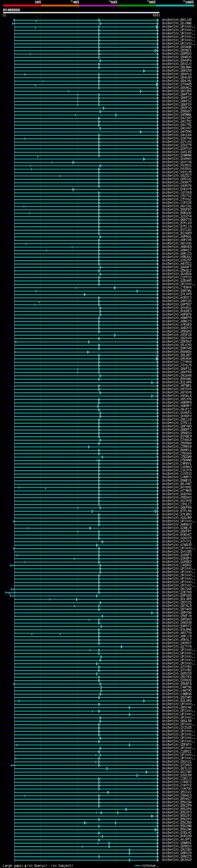Image resolution: width=197 pixels, height=868 pixels.
Task: Select hit UniRef100_Q9SAQ6
Action: click(x=177, y=47)
